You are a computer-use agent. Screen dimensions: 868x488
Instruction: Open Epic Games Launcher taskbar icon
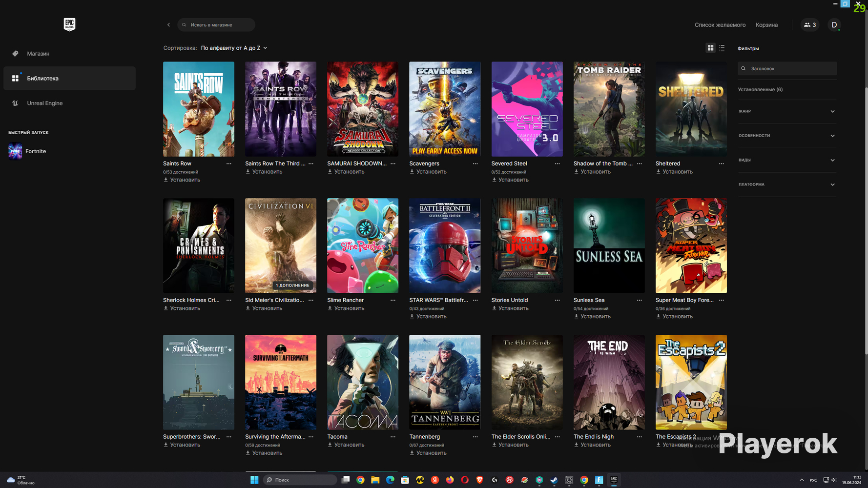pyautogui.click(x=614, y=480)
